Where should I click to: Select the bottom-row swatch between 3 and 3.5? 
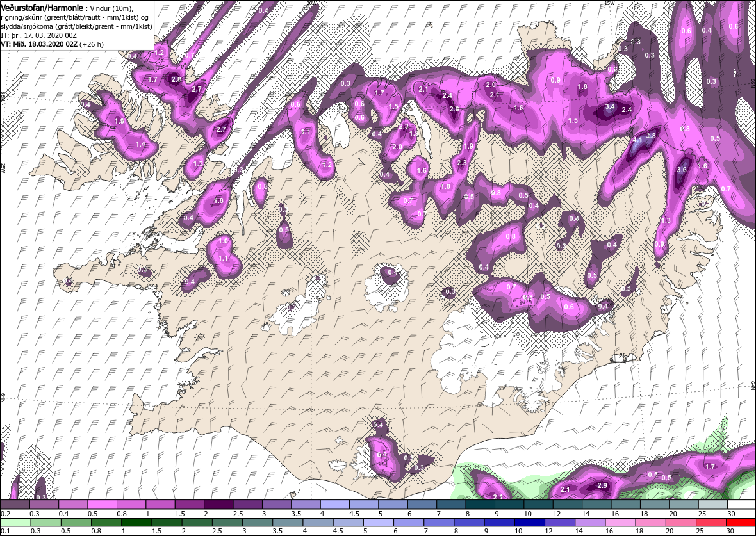click(x=258, y=523)
